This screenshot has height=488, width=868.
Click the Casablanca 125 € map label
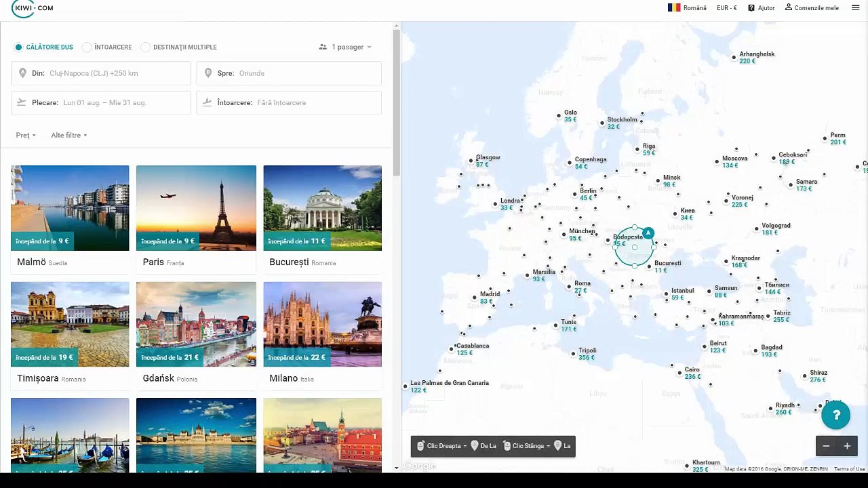coord(472,349)
